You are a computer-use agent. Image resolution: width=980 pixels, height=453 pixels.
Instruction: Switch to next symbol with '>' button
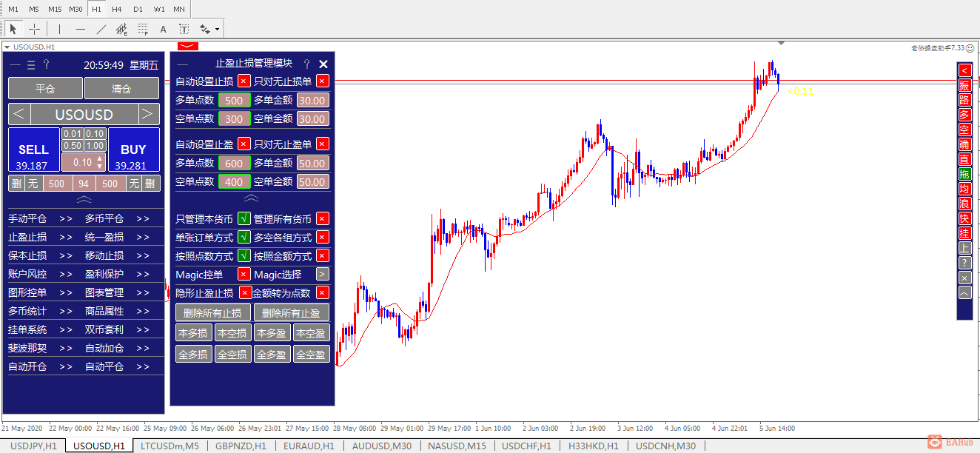[x=149, y=115]
